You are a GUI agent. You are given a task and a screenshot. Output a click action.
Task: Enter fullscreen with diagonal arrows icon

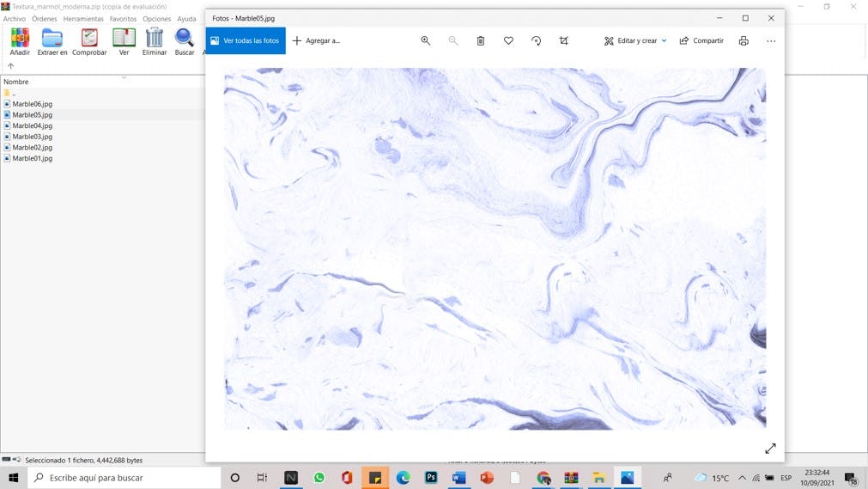point(770,448)
